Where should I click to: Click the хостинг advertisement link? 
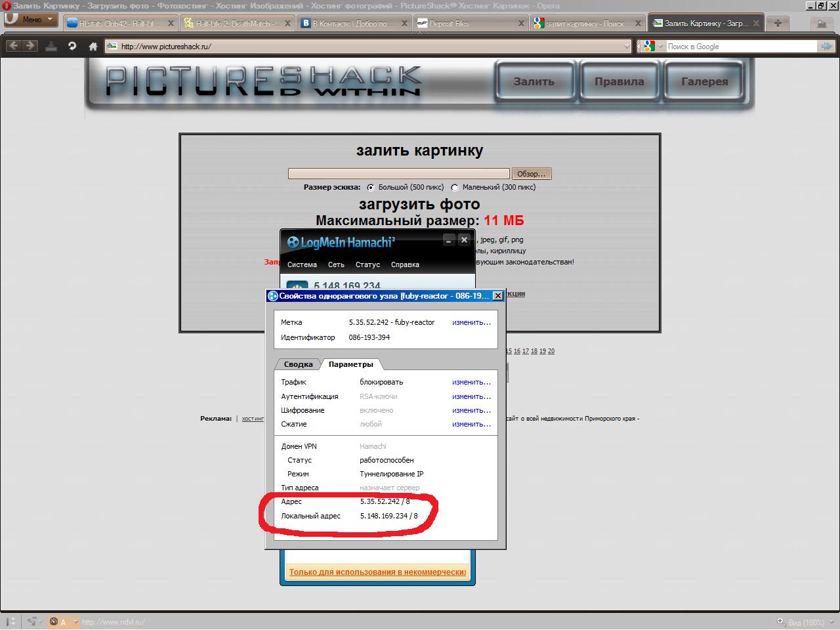pyautogui.click(x=253, y=419)
